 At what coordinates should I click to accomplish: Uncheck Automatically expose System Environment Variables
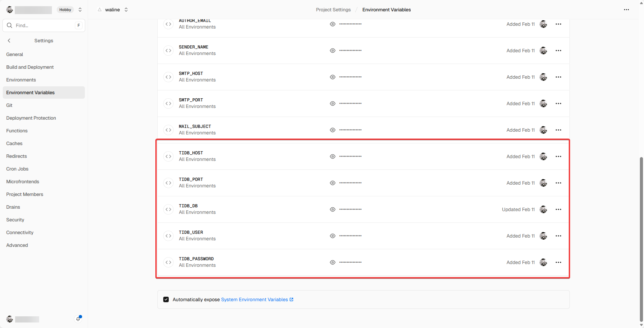point(166,299)
